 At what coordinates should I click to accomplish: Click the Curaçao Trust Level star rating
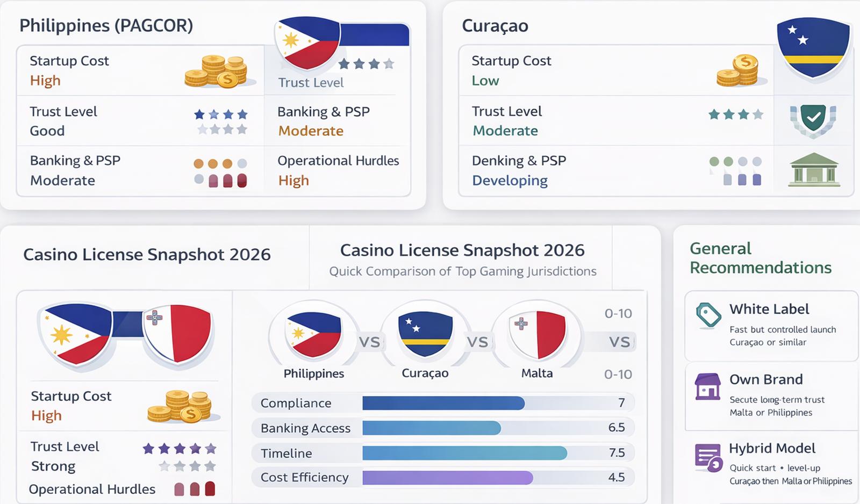pos(735,114)
